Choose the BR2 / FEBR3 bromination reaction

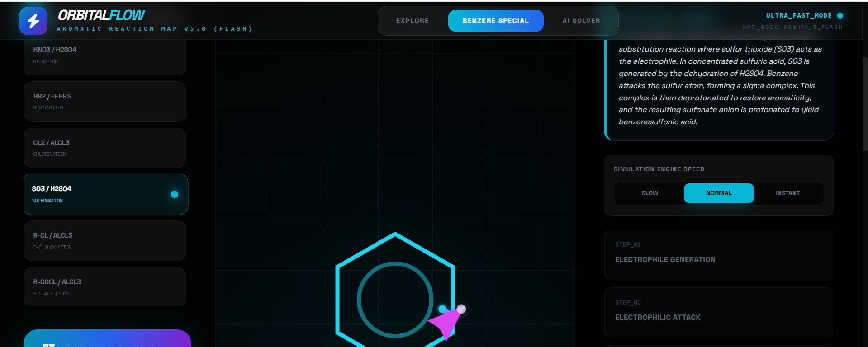[105, 101]
